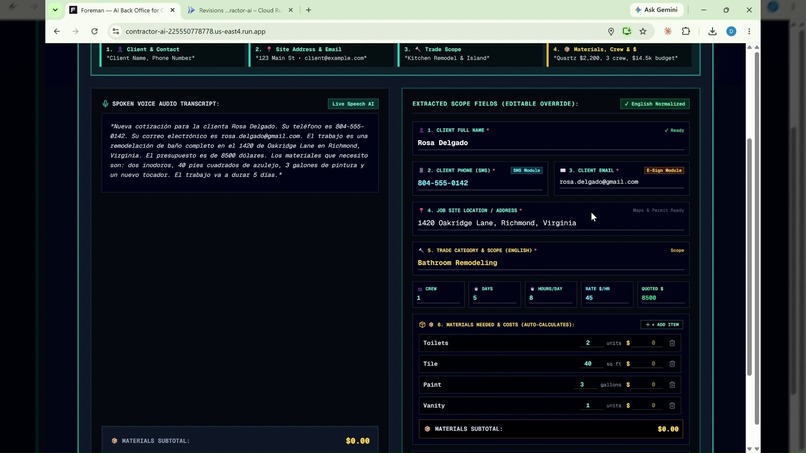Click the Vanity material name
This screenshot has width=806, height=453.
tap(434, 406)
